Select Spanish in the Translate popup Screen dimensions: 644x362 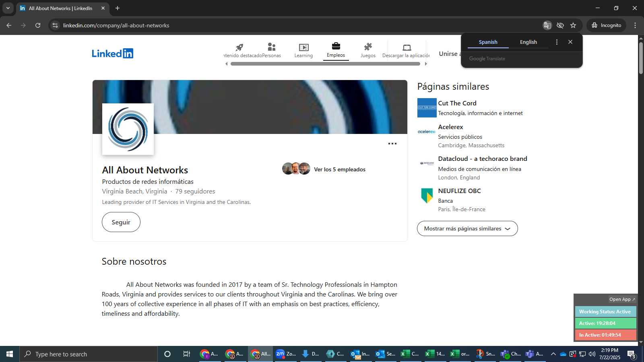[x=488, y=42]
